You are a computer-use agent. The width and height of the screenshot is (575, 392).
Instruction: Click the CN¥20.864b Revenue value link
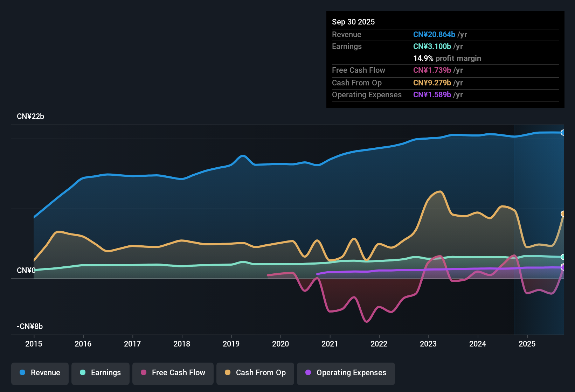[x=434, y=34]
